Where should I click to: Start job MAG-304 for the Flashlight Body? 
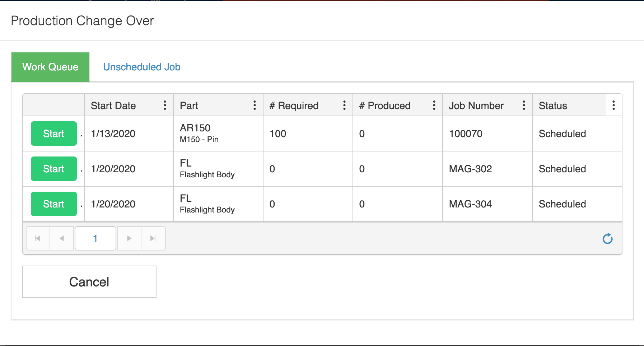[x=53, y=204]
